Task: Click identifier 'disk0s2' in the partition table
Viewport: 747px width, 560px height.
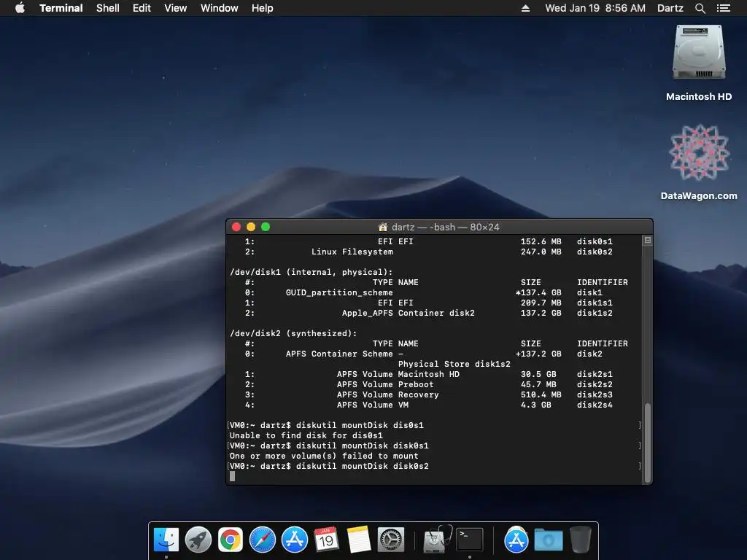Action: tap(595, 252)
